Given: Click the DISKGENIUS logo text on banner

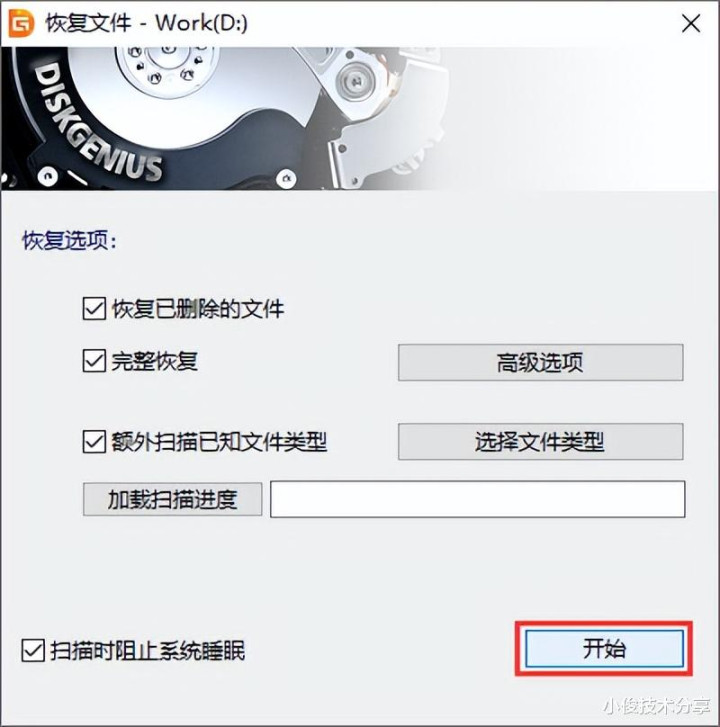Looking at the screenshot, I should click(x=96, y=123).
